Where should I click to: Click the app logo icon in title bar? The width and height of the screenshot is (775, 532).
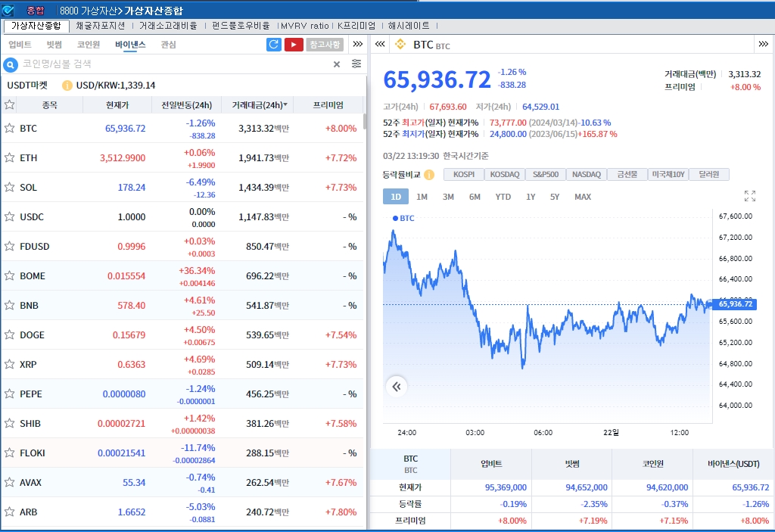click(x=8, y=11)
